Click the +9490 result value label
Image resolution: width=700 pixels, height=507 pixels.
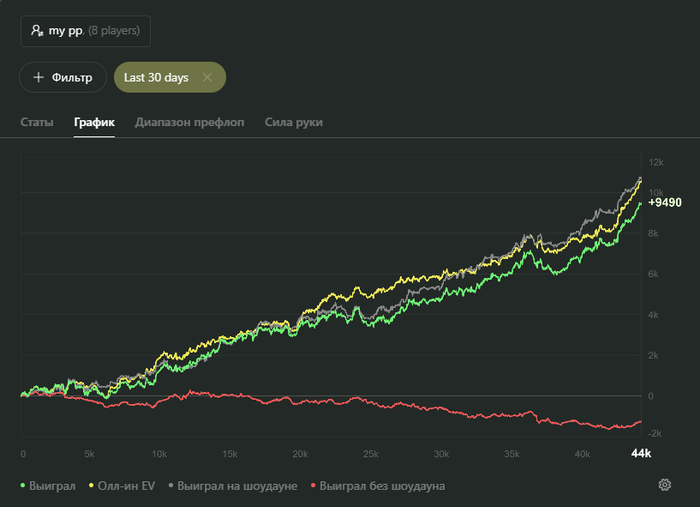665,202
